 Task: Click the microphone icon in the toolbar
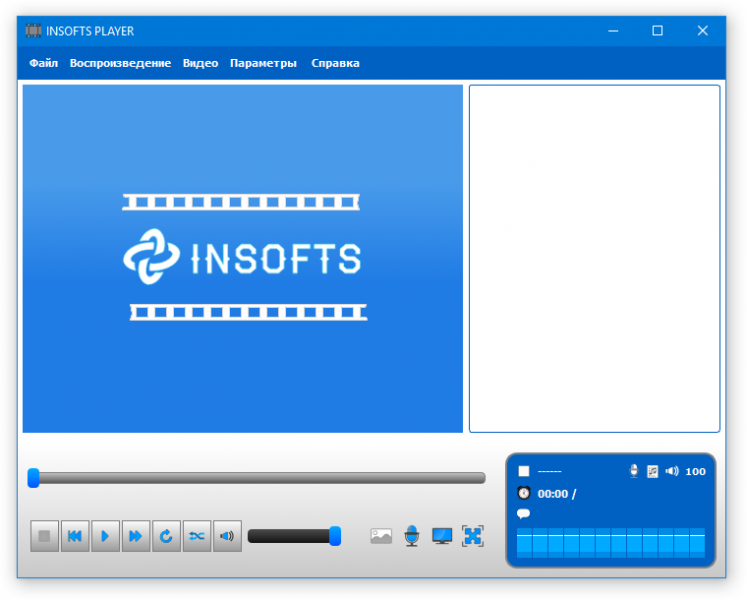[x=412, y=536]
